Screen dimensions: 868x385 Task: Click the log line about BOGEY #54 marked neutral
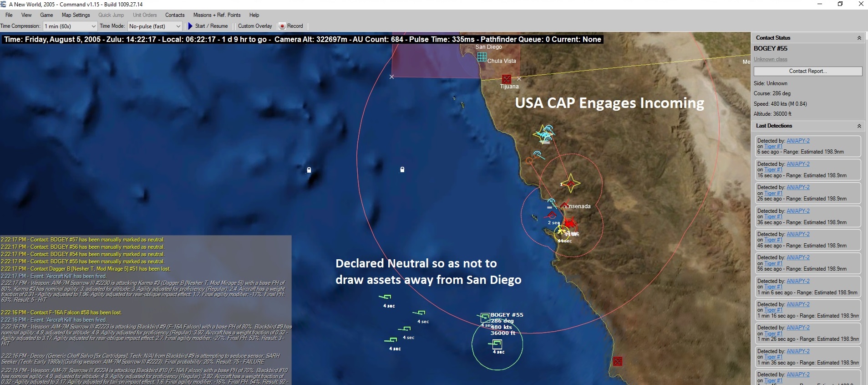82,254
